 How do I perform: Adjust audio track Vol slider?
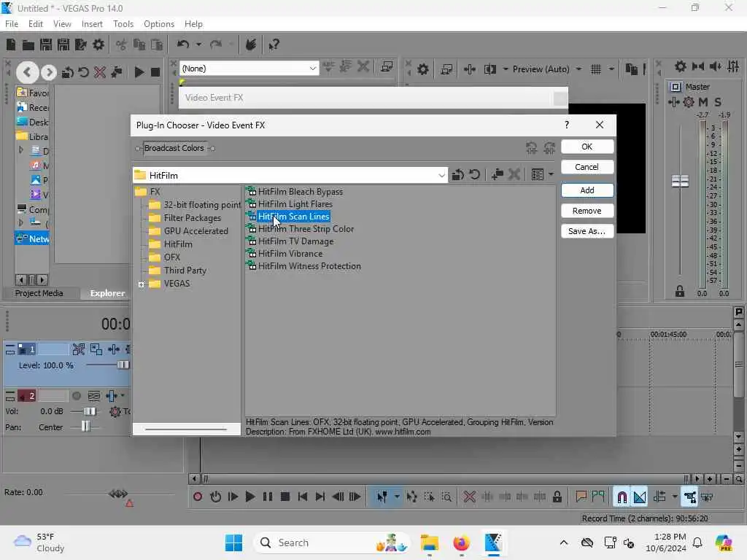tap(90, 411)
